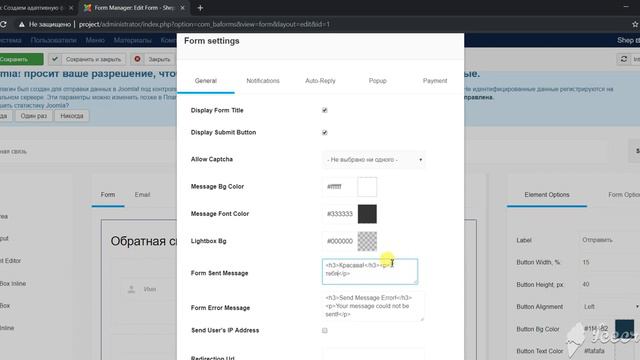Bookmark page with the star icon

coord(636,24)
